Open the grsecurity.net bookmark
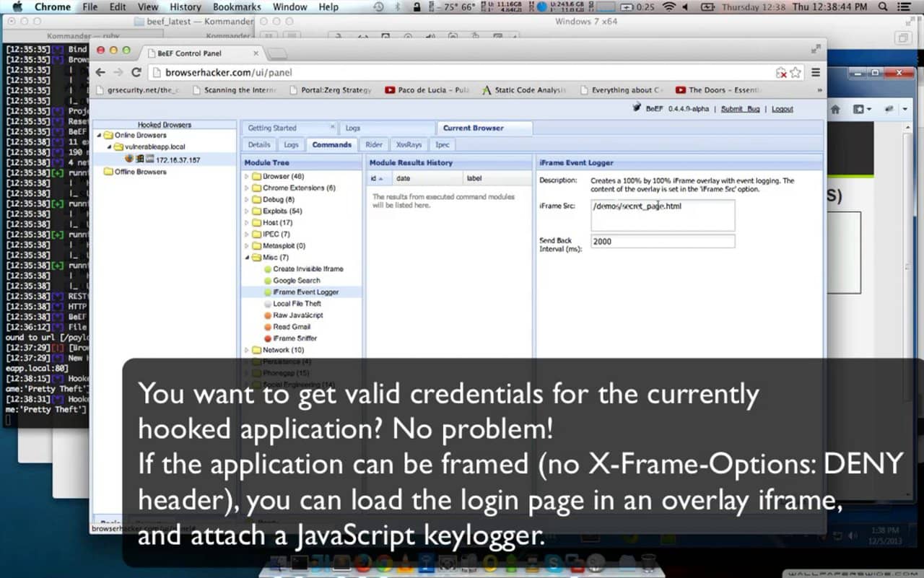The width and height of the screenshot is (924, 578). (138, 90)
